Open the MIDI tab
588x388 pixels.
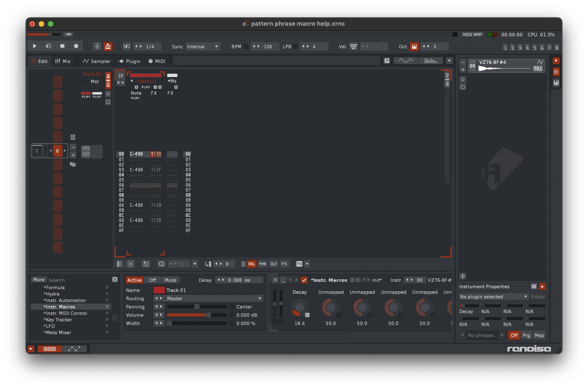point(157,61)
